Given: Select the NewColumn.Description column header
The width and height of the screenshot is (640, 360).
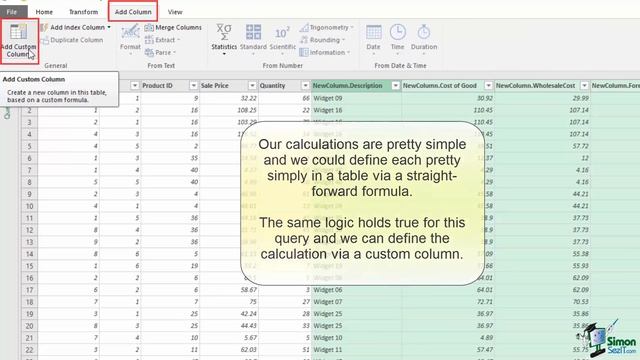Looking at the screenshot, I should click(x=356, y=85).
